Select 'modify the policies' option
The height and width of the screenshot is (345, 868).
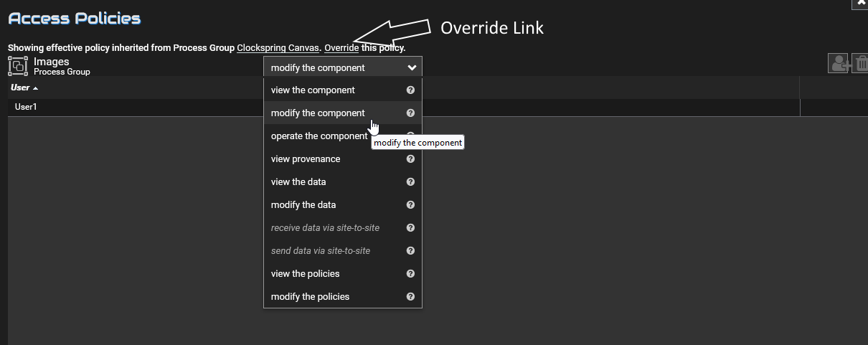point(310,297)
